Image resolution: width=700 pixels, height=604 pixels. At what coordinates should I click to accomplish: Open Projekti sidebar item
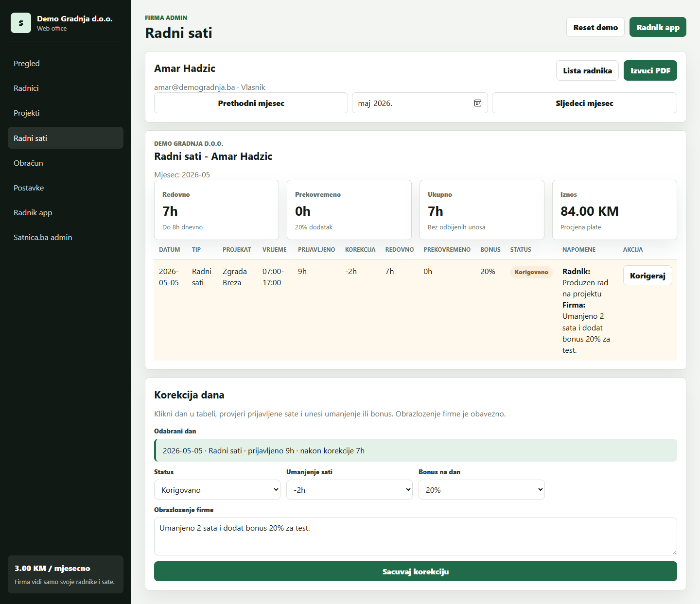[x=66, y=113]
